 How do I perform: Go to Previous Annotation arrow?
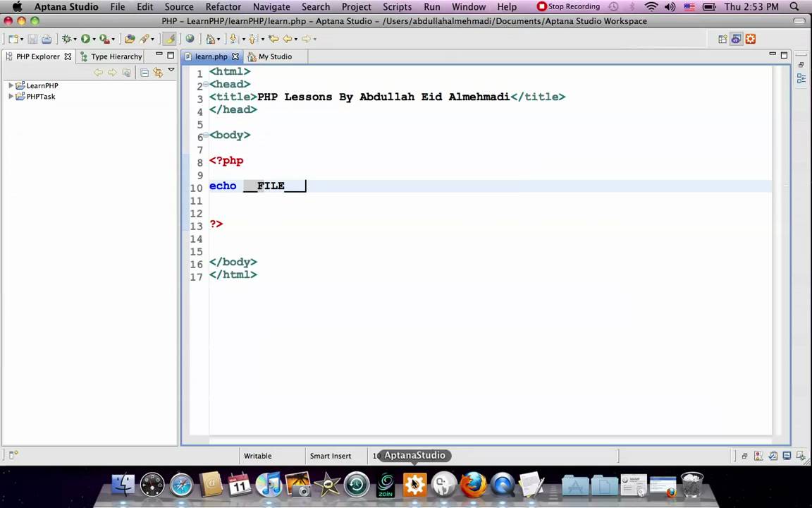253,39
